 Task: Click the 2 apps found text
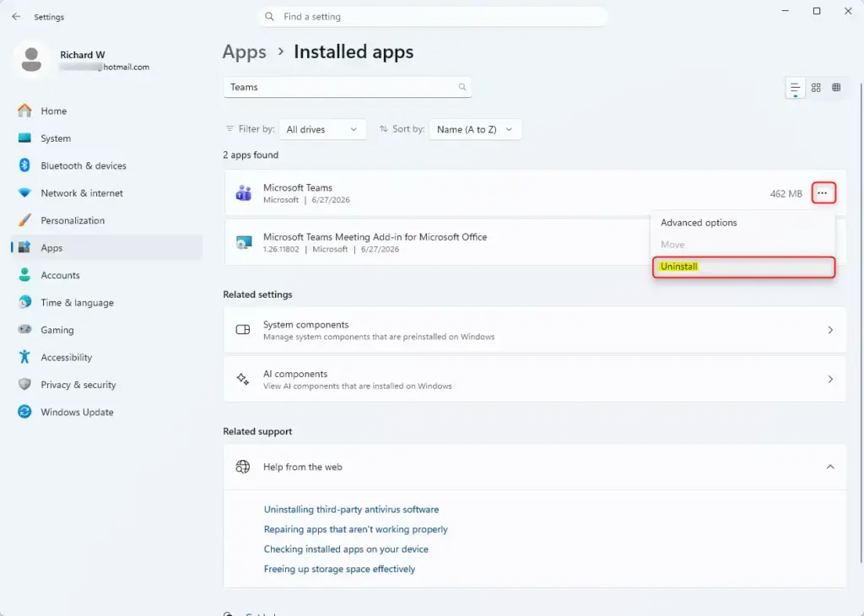pyautogui.click(x=251, y=154)
